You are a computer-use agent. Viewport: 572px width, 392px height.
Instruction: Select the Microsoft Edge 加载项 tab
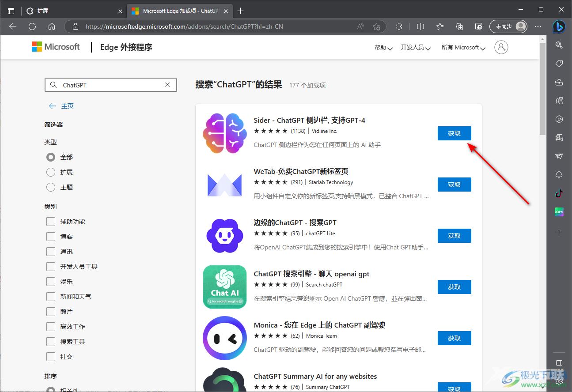point(180,11)
